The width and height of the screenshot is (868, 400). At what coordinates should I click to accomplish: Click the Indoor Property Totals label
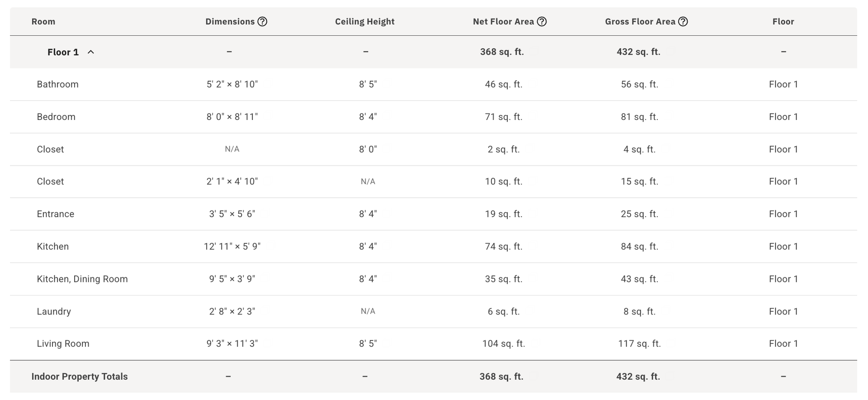[x=80, y=376]
